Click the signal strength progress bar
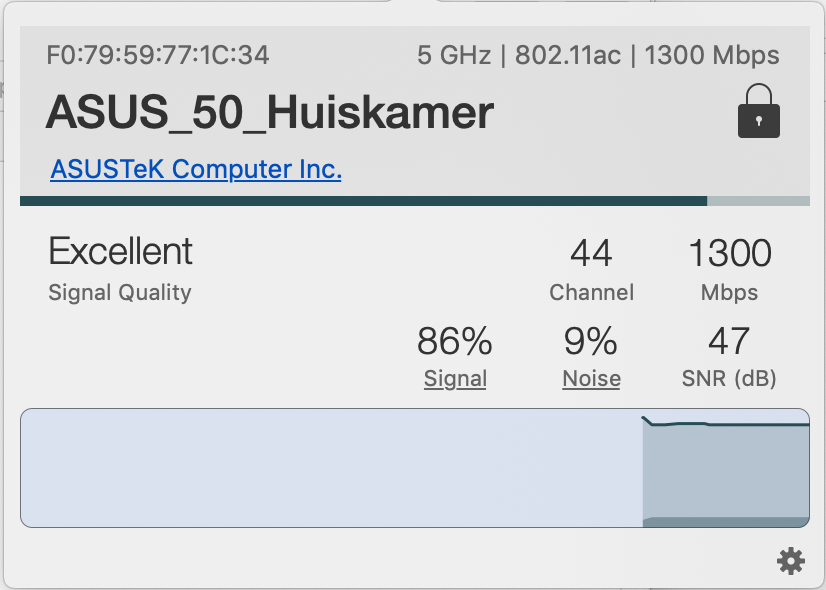 click(415, 201)
